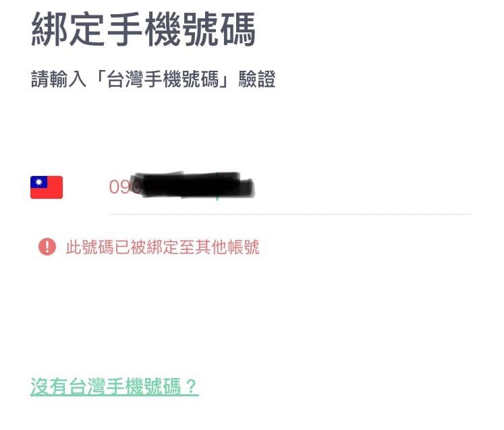
Task: Click the underline below the phone field
Action: [289, 214]
